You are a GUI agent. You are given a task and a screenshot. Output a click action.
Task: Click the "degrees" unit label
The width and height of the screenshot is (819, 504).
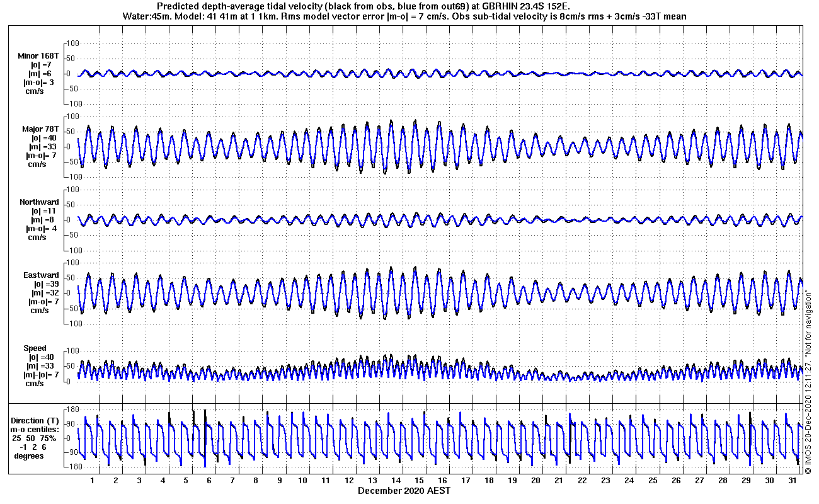(x=29, y=455)
